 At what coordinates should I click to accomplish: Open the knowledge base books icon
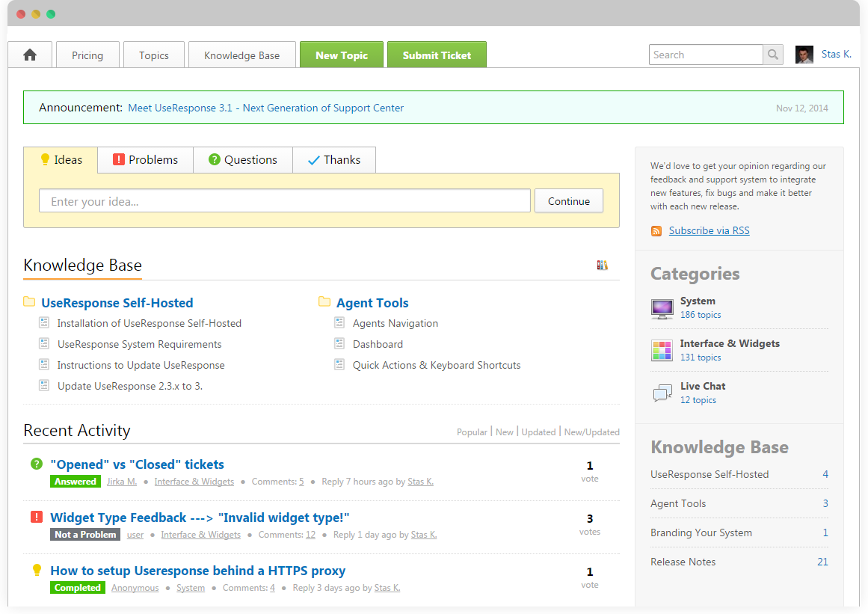coord(603,265)
